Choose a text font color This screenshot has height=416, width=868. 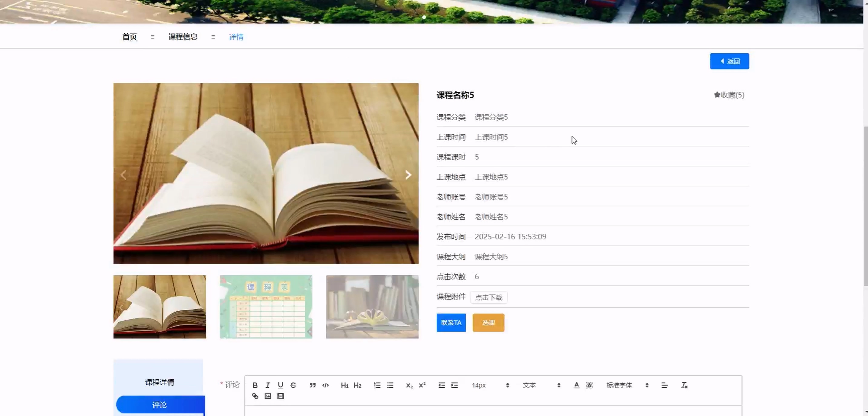click(577, 385)
